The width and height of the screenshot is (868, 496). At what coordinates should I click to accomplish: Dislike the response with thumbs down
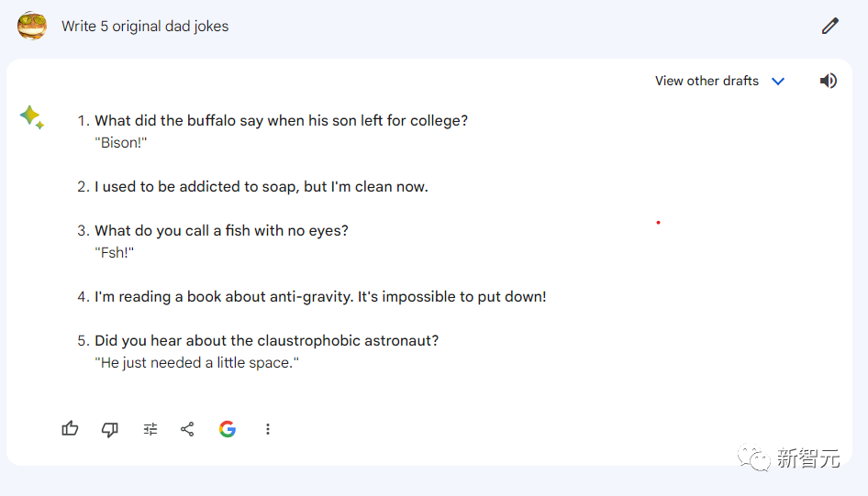coord(110,428)
